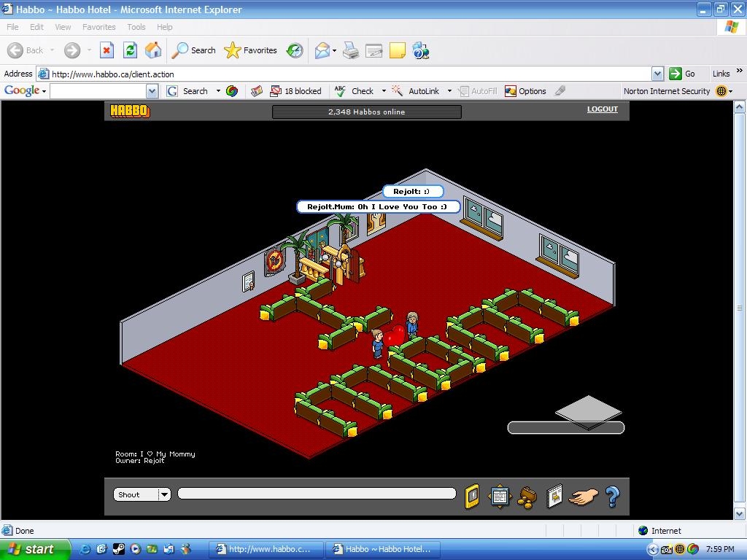Expand the Links toolbar chevron
The image size is (747, 560).
coord(740,71)
